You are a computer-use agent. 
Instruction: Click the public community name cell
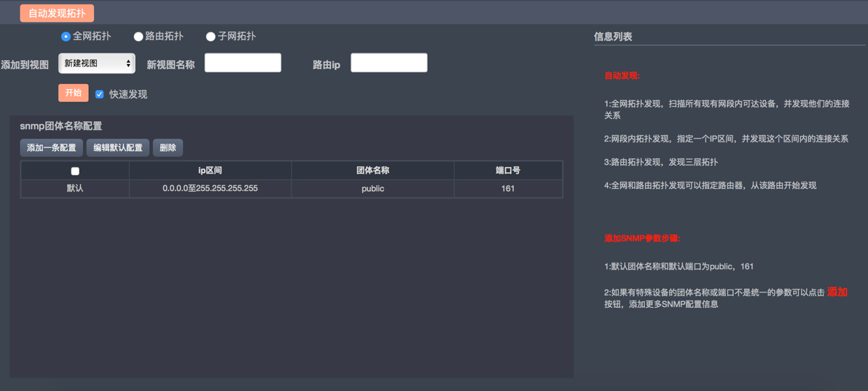pos(372,189)
